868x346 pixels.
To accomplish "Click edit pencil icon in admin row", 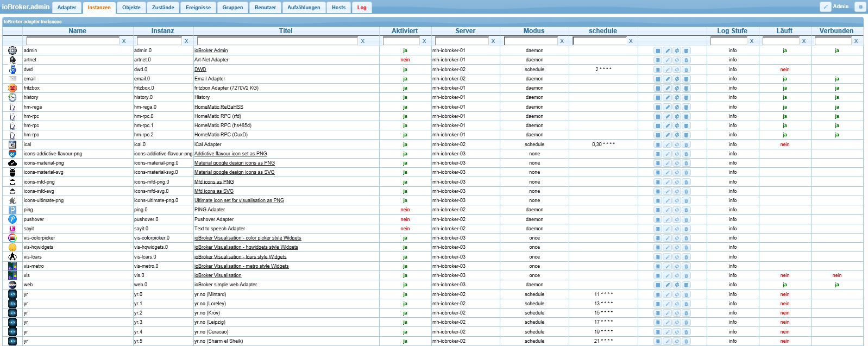I will pyautogui.click(x=668, y=51).
